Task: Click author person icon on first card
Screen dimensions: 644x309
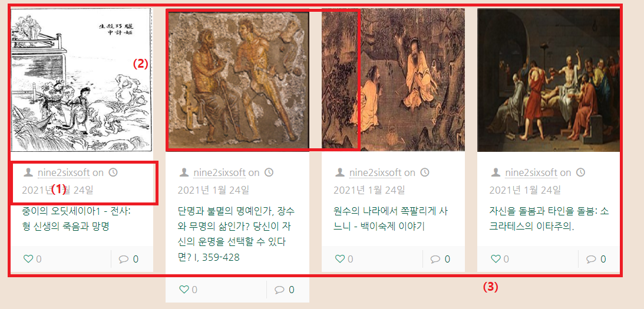Action: 28,172
